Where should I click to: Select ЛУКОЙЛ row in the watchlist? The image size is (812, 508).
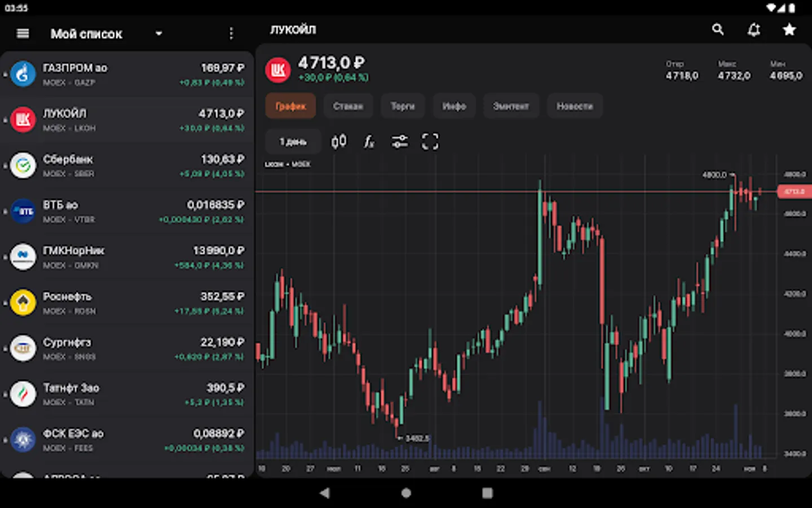tap(127, 120)
